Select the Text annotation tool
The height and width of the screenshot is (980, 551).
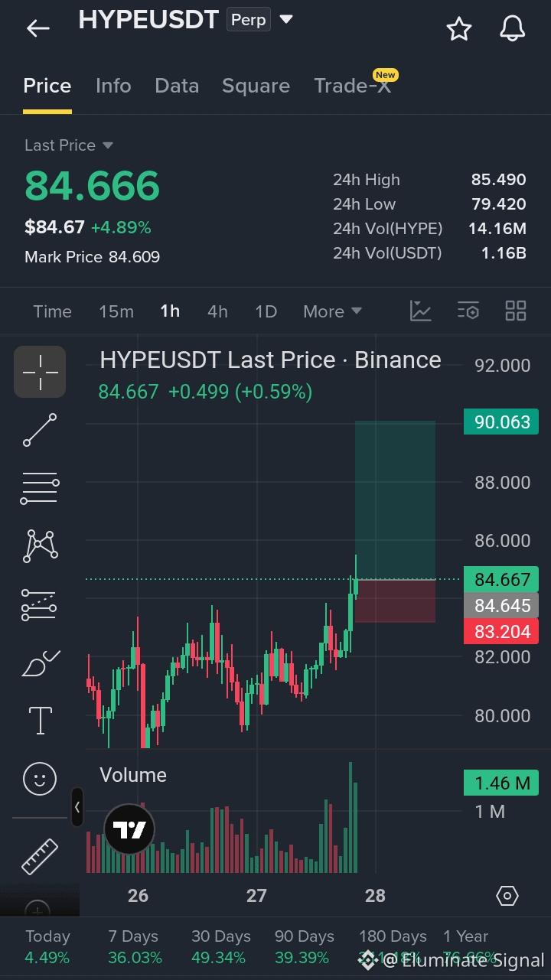(40, 721)
